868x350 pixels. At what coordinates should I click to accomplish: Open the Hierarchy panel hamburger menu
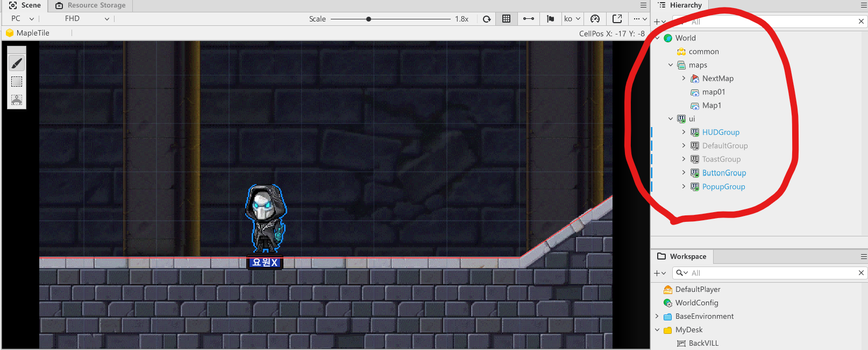(864, 5)
